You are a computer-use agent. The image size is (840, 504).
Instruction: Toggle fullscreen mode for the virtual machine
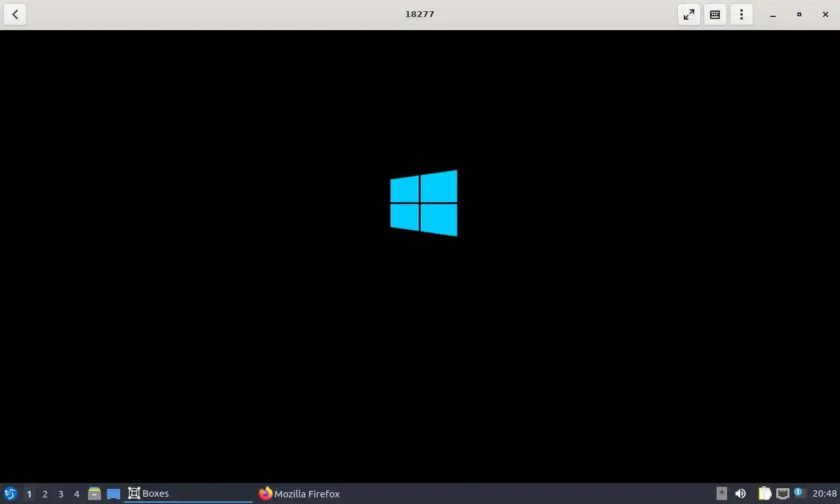coord(689,14)
